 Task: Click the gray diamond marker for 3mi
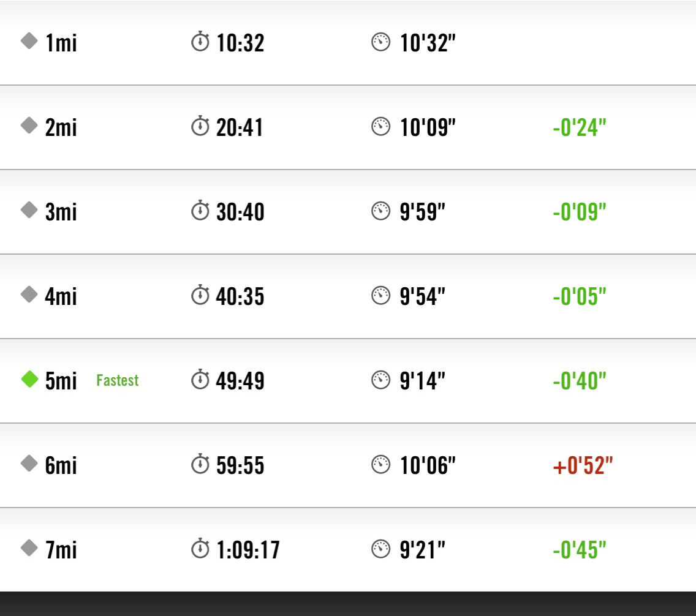pyautogui.click(x=29, y=210)
